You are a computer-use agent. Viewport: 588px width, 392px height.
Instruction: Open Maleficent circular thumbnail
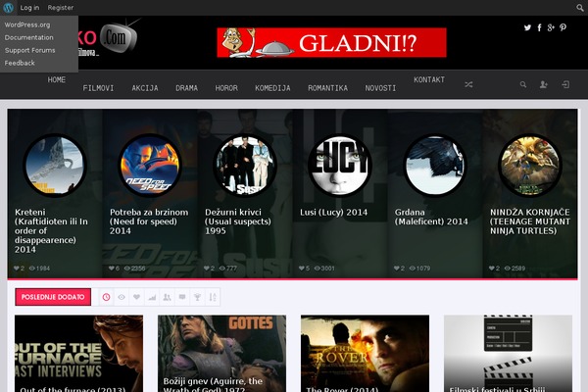click(x=435, y=166)
